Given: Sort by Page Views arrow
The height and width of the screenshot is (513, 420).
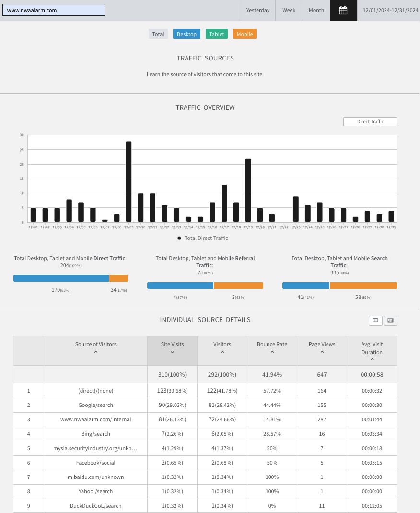Looking at the screenshot, I should [x=322, y=352].
